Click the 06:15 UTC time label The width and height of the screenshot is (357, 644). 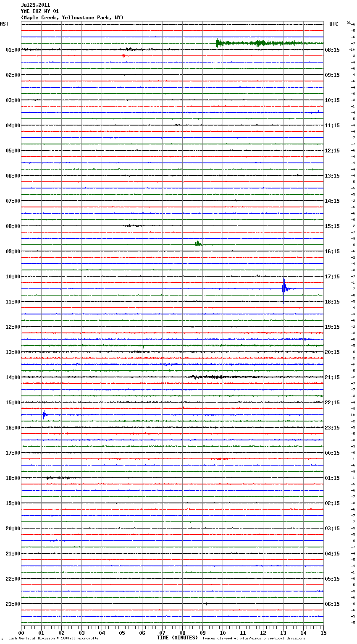tap(332, 604)
